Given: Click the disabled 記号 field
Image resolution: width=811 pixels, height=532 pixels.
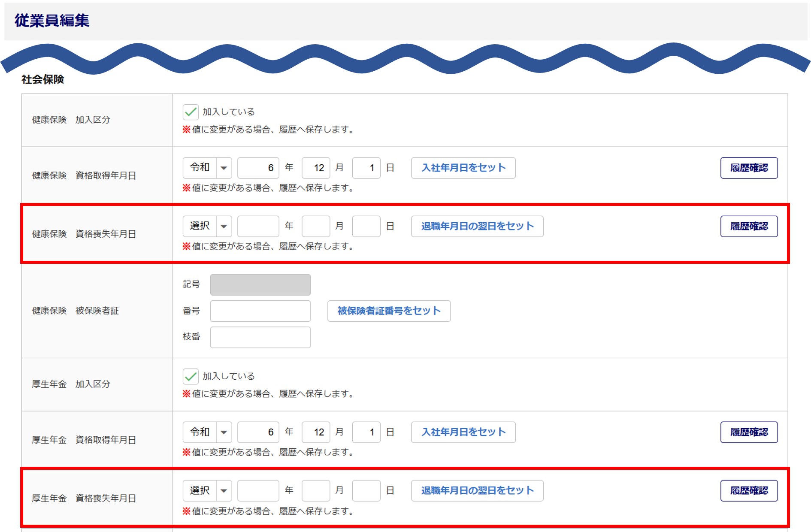Looking at the screenshot, I should 260,284.
